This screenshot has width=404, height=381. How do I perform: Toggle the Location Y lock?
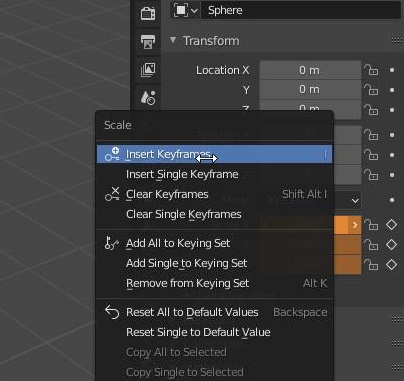coord(371,90)
